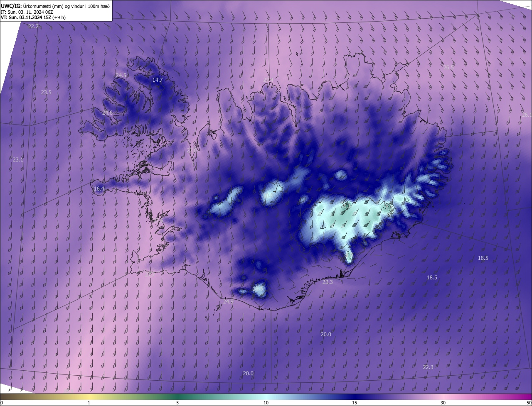Click the 24.9 value label
Image resolution: width=532 pixels, height=406 pixels.
click(x=228, y=302)
